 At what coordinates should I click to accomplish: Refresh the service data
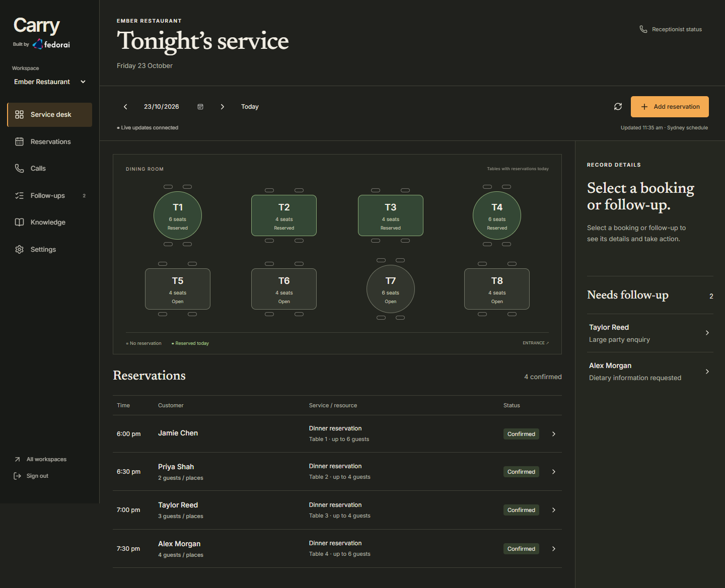click(x=618, y=107)
